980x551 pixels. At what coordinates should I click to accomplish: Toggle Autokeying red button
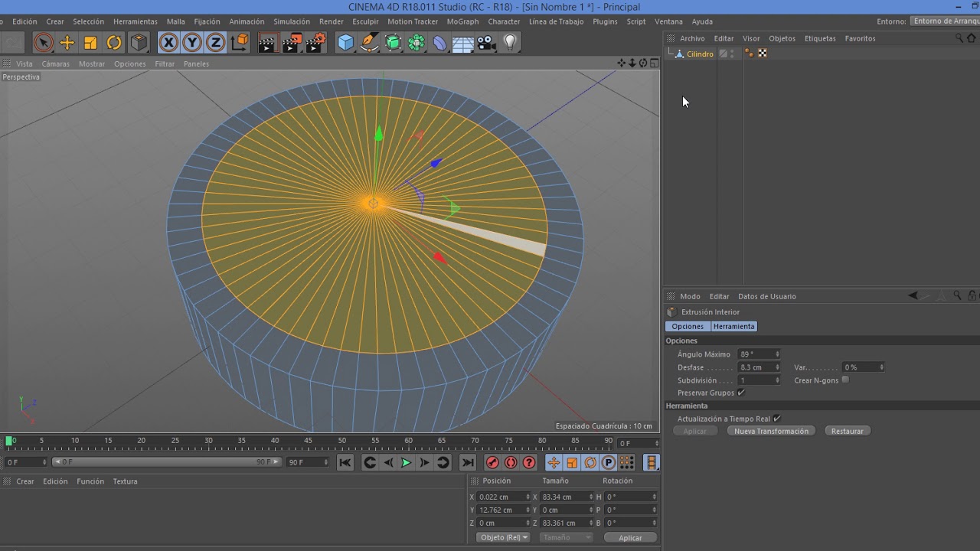511,462
